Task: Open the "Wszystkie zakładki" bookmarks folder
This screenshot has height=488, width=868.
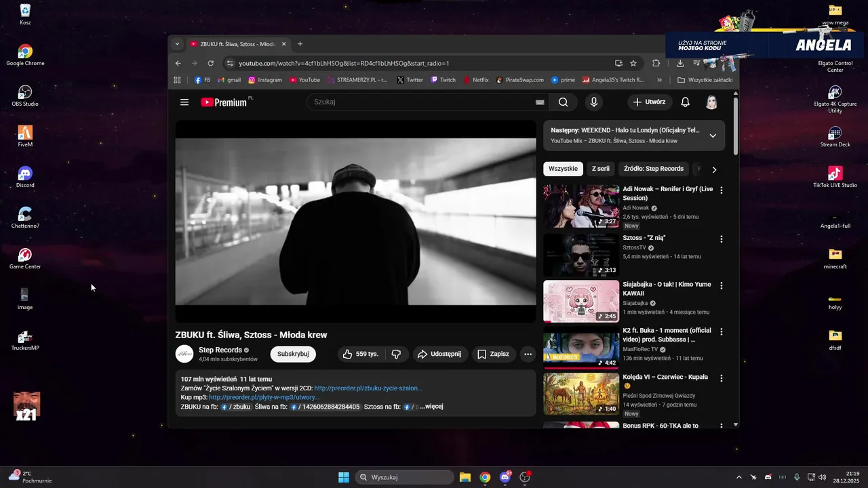Action: click(x=705, y=80)
